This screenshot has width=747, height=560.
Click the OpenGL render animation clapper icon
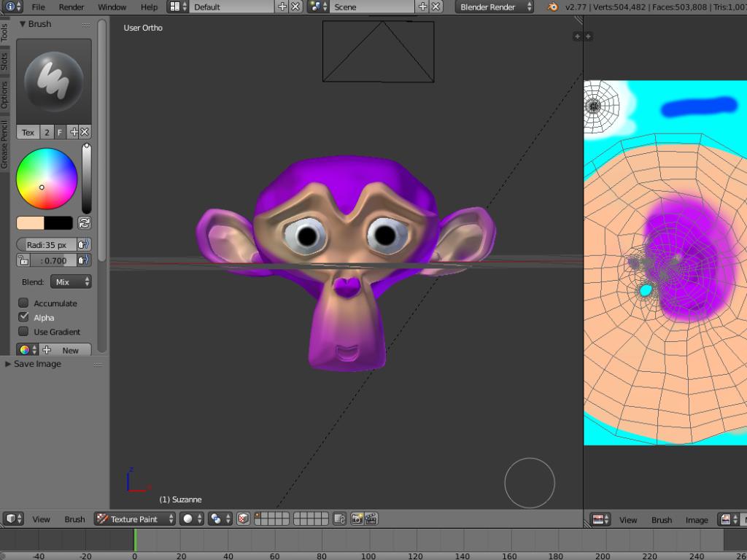371,519
